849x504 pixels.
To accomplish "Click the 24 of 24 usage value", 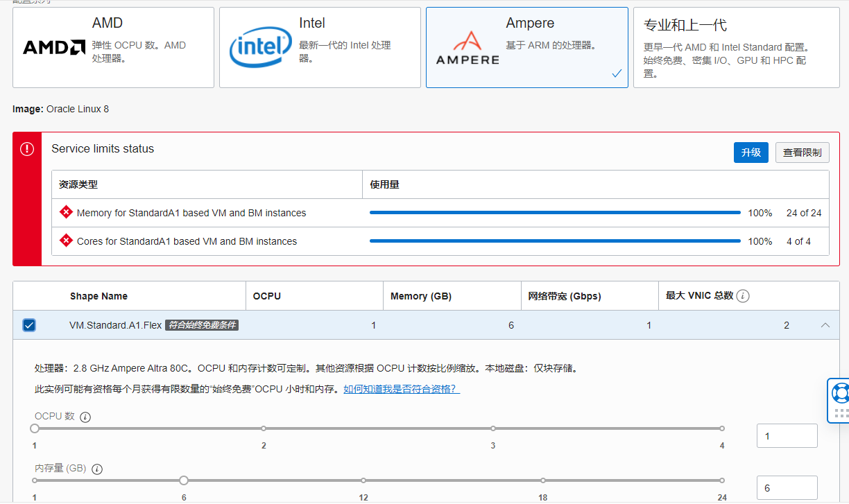I will point(804,213).
